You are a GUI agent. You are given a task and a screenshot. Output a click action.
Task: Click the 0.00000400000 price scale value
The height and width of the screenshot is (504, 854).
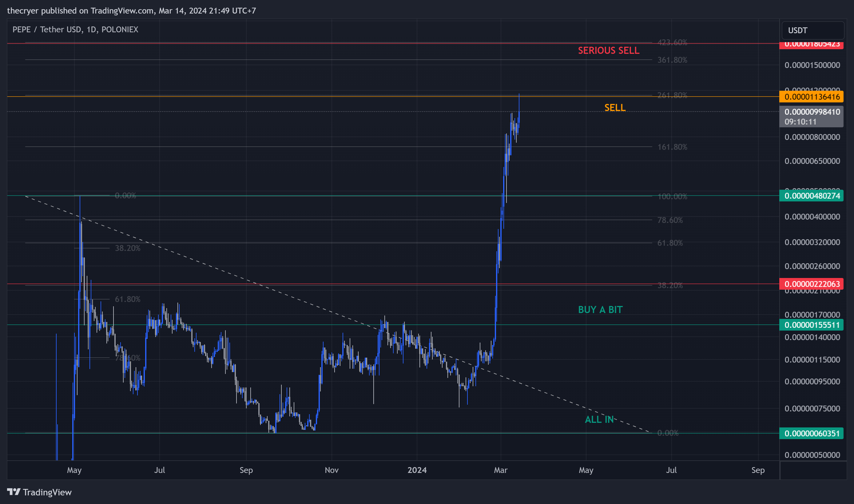[x=812, y=216]
